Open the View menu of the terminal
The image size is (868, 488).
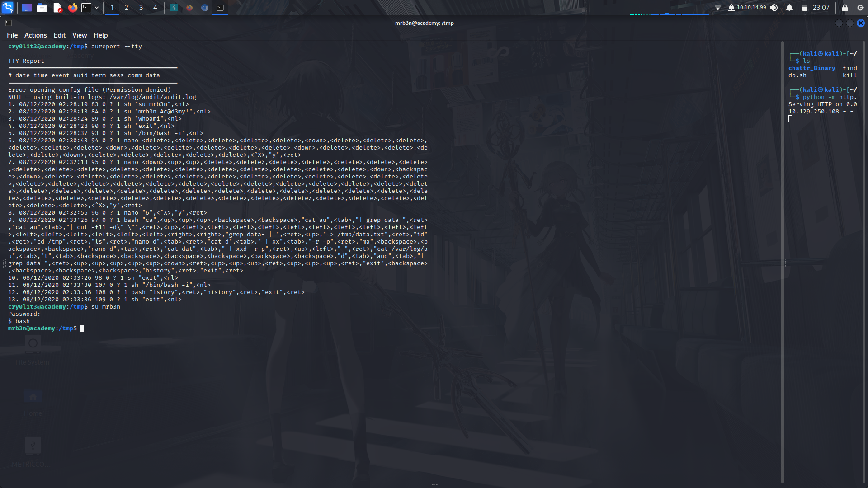point(79,35)
